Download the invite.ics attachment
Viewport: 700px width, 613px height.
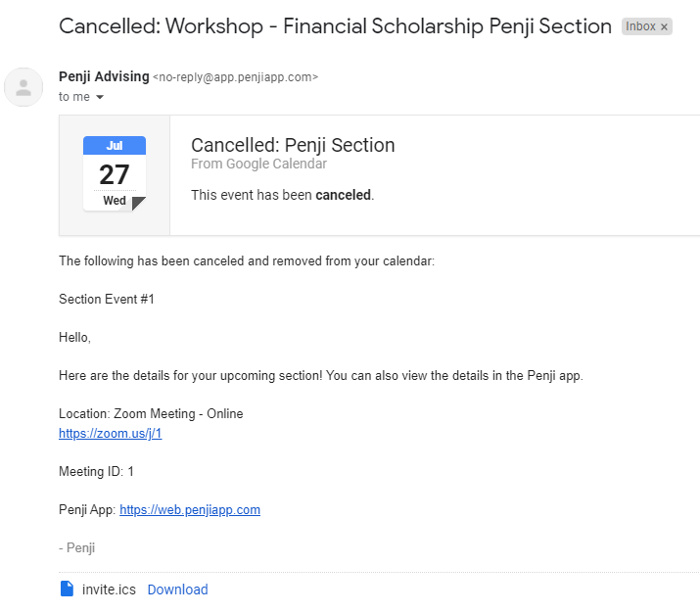(x=177, y=589)
